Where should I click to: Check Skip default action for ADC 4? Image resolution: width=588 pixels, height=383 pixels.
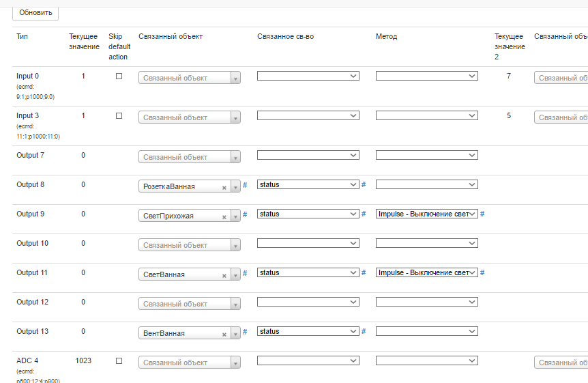pos(119,360)
